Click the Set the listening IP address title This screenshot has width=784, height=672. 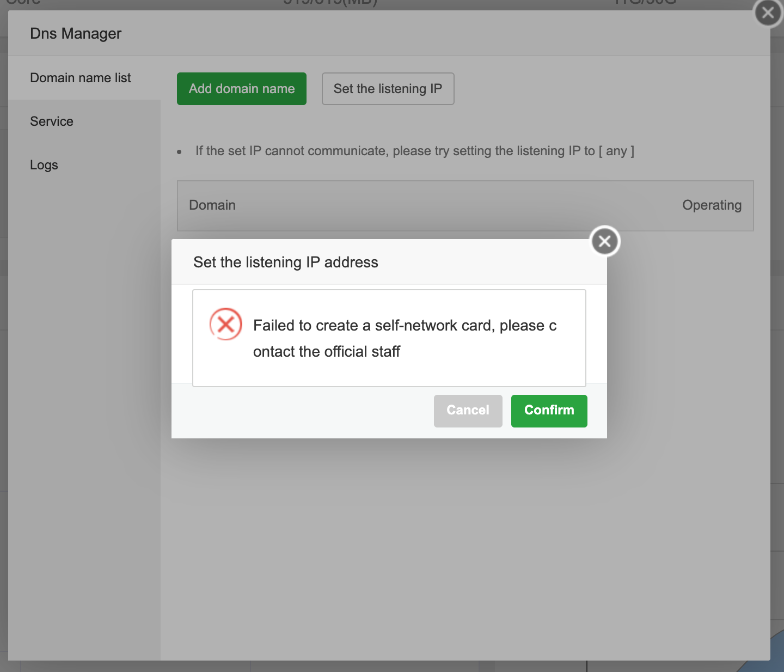[286, 262]
